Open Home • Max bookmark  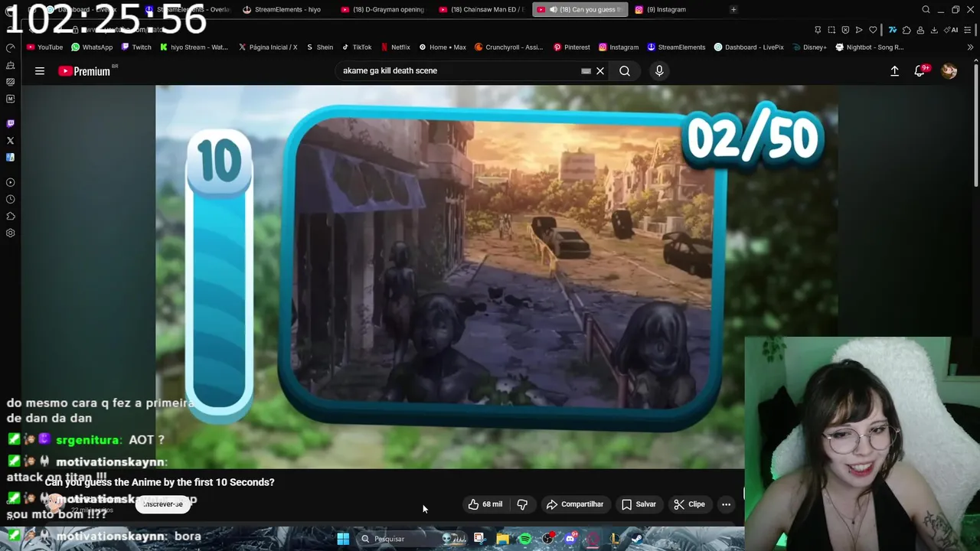point(443,47)
